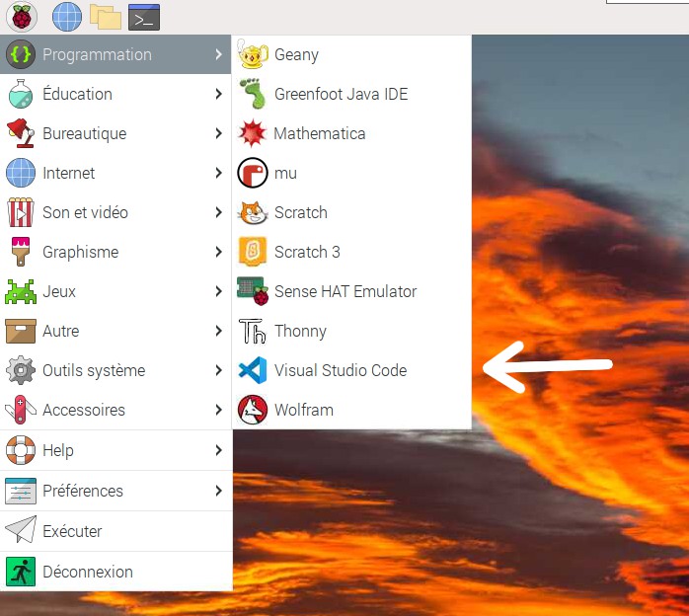
Task: Click the 'Wolfram' label text
Action: [x=304, y=410]
